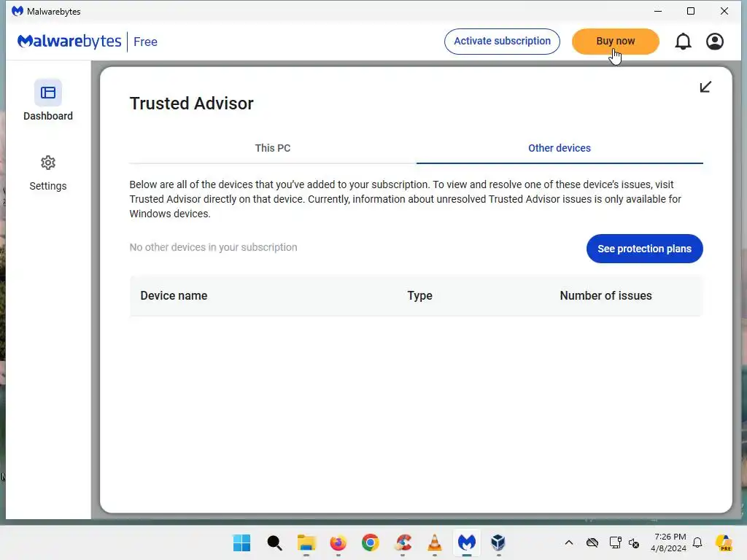Click the Malwarebytes logo in header
The width and height of the screenshot is (747, 560).
pyautogui.click(x=69, y=42)
